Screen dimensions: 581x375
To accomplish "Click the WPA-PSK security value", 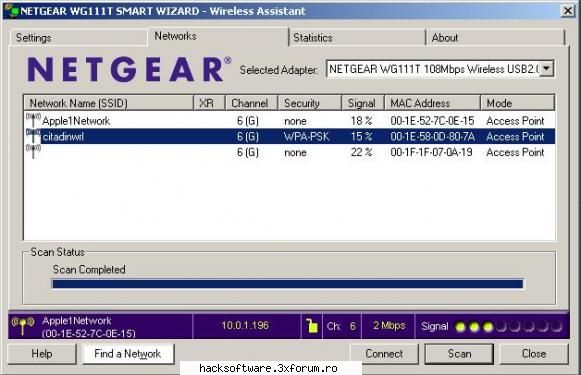I will [x=306, y=137].
